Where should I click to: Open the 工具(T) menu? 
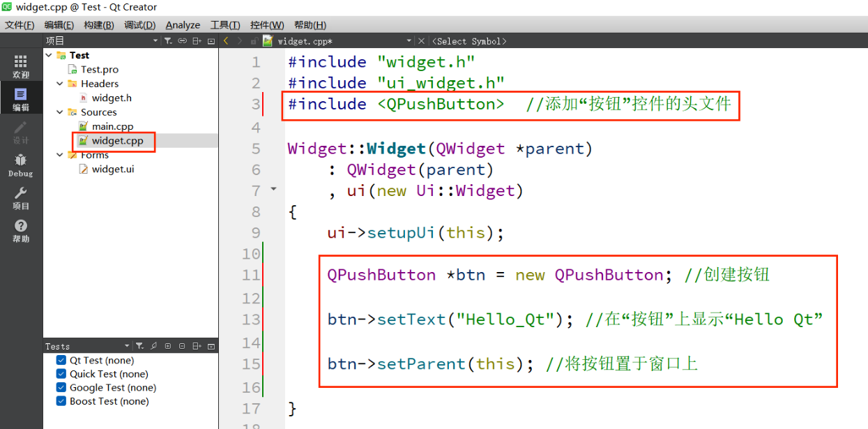(x=225, y=25)
